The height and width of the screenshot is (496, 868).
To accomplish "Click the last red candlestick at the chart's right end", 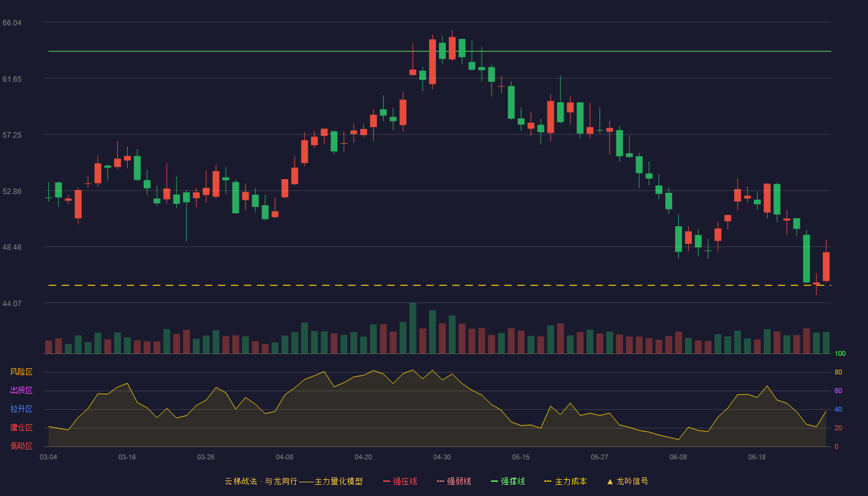I will [826, 267].
